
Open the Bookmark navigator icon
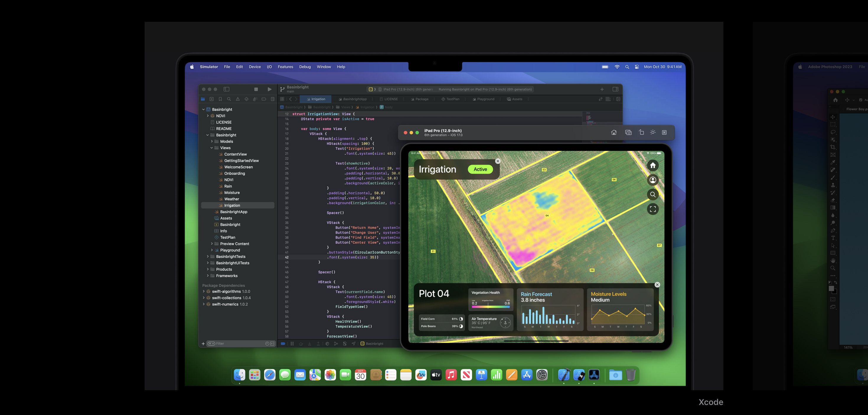tap(220, 99)
